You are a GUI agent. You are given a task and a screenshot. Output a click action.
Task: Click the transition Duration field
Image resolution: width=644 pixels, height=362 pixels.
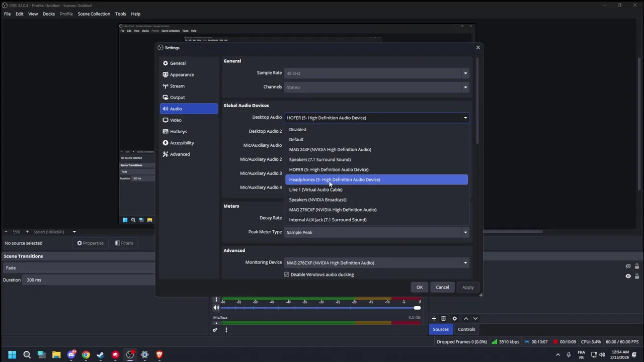(89, 280)
